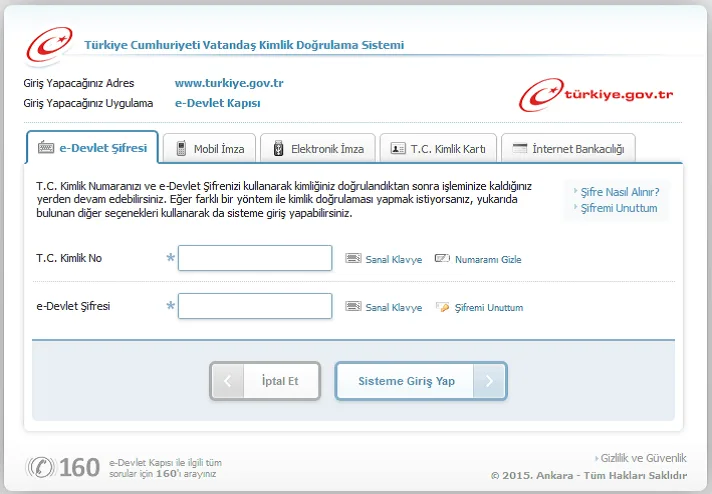Click the Numaramı Gizle hide icon

point(442,258)
